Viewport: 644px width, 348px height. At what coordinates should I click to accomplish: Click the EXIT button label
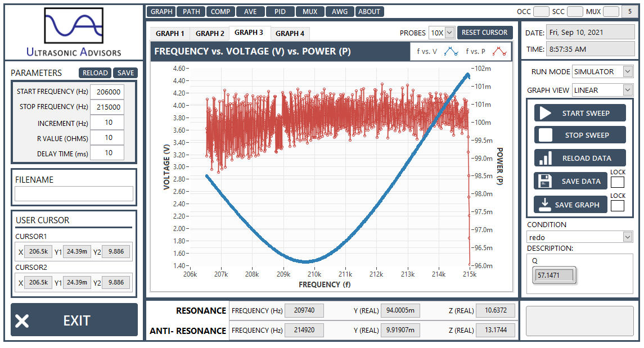point(77,320)
